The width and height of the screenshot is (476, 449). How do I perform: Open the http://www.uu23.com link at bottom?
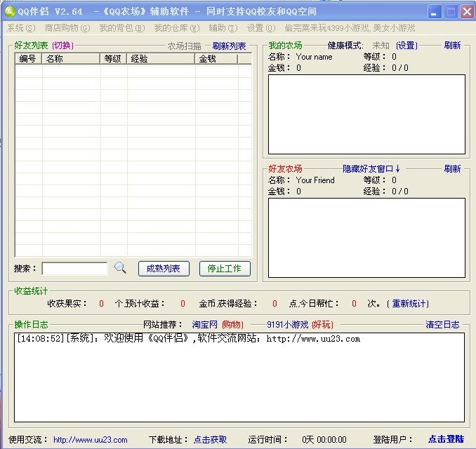click(x=91, y=440)
